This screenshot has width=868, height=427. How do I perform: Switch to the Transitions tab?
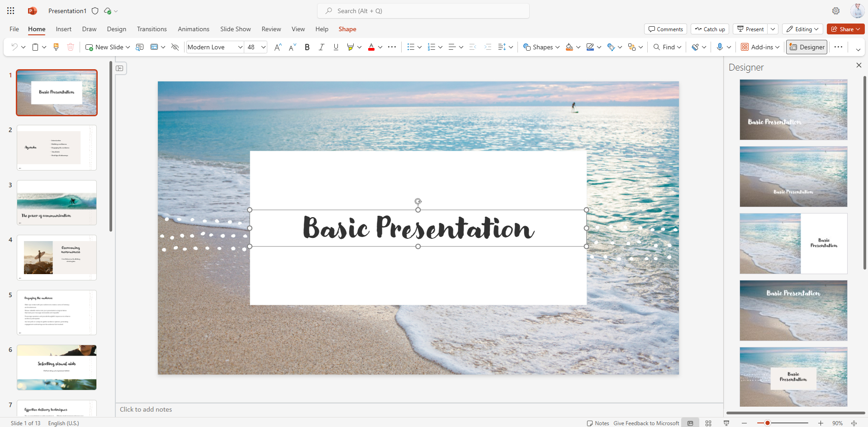pos(152,29)
